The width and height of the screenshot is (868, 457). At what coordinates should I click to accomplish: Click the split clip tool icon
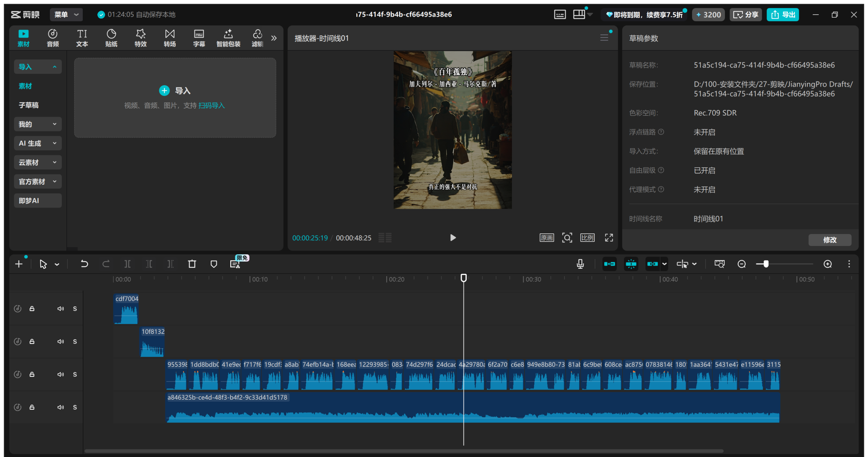coord(127,264)
